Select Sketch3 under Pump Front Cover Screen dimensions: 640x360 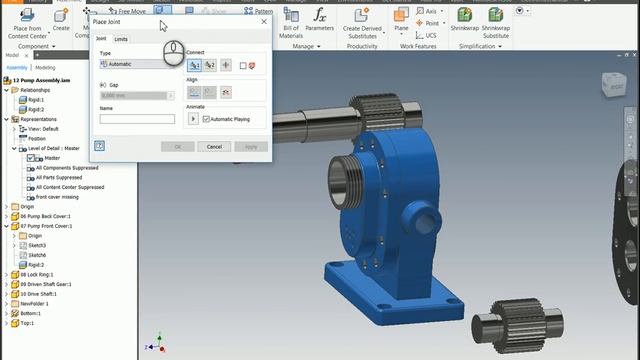(37, 245)
